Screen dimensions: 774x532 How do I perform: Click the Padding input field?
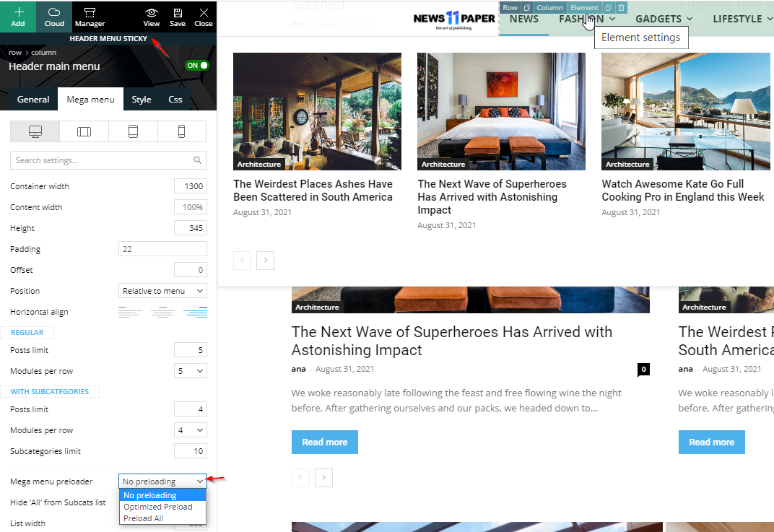click(162, 249)
